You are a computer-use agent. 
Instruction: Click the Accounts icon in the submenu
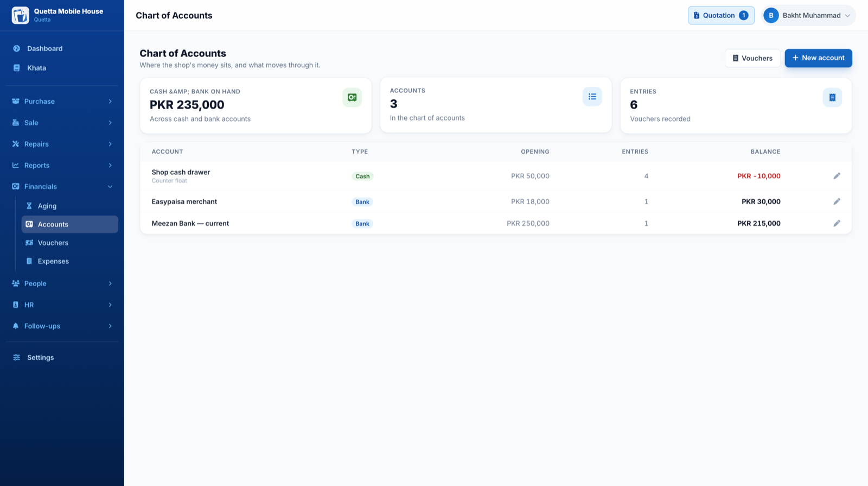(29, 224)
